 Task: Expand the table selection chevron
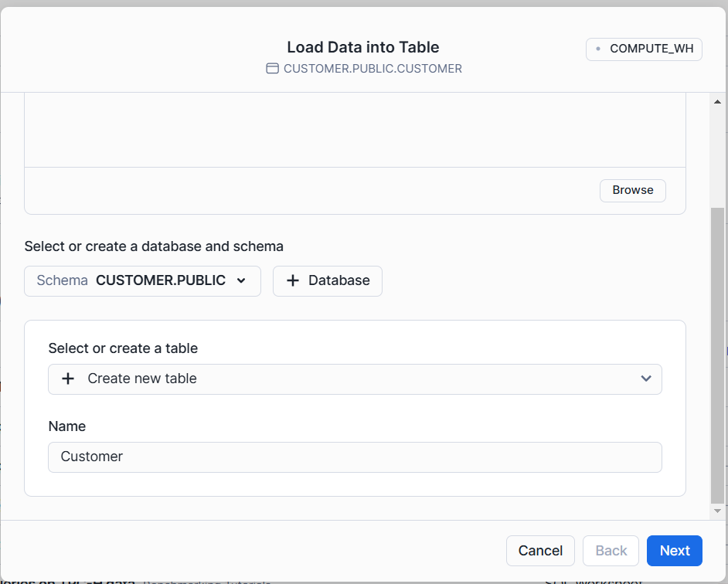pyautogui.click(x=646, y=379)
